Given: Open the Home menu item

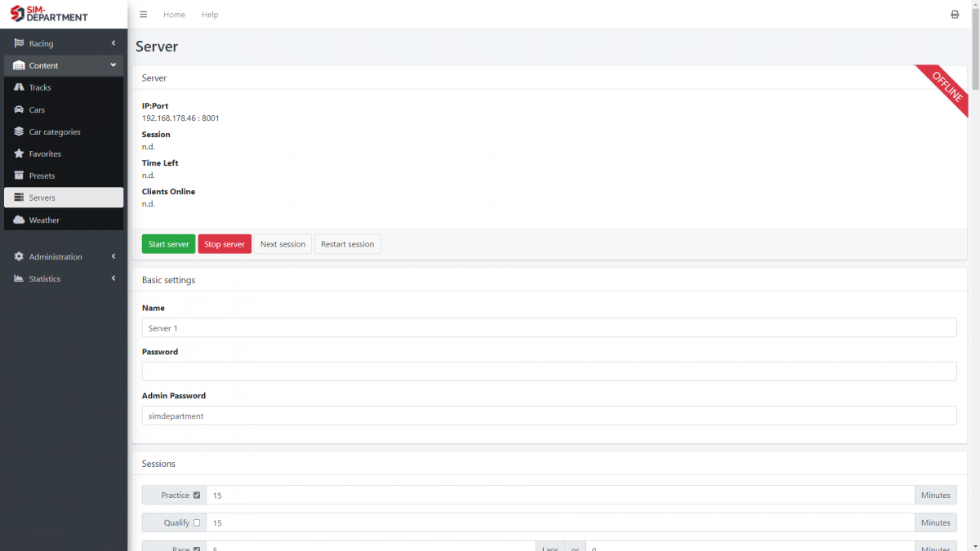Looking at the screenshot, I should (x=174, y=15).
